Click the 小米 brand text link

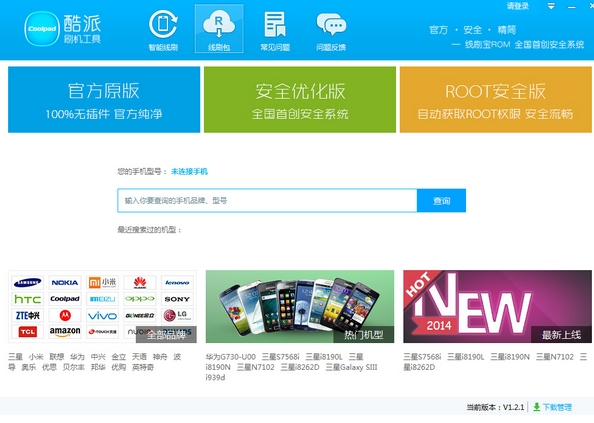tap(36, 357)
